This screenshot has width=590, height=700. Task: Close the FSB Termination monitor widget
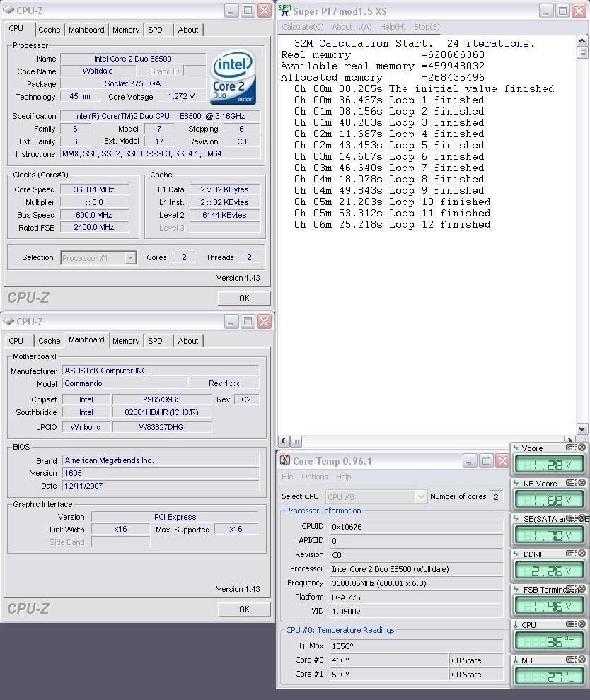tap(582, 589)
